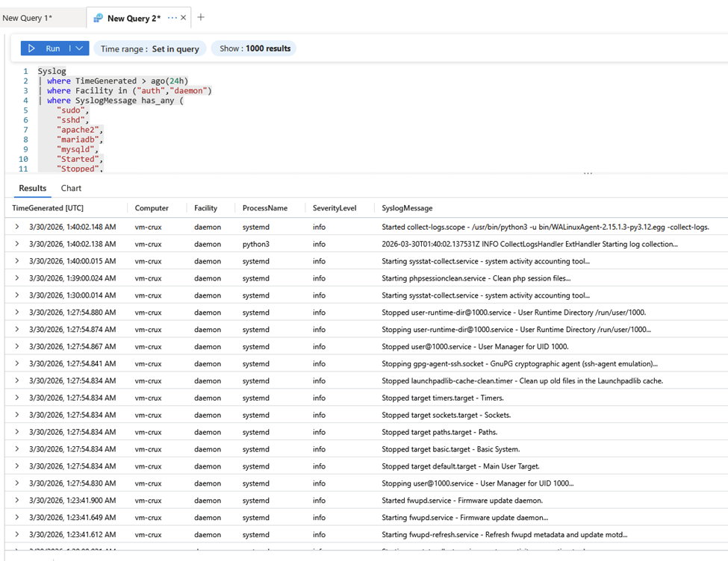Screen dimensions: 728x561
Task: Change the Show 1000 results limit
Action: click(x=255, y=48)
